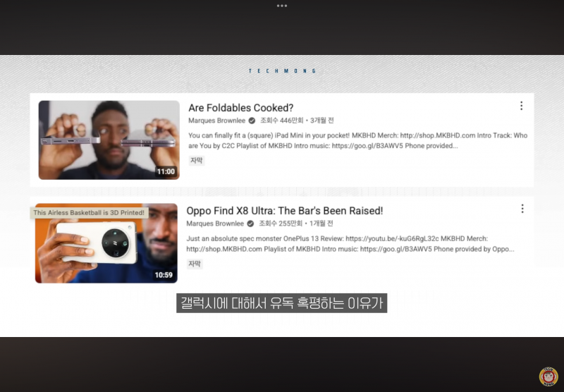Open the 'Are Foldables Cooked?' video title
This screenshot has width=564, height=392.
coord(241,108)
